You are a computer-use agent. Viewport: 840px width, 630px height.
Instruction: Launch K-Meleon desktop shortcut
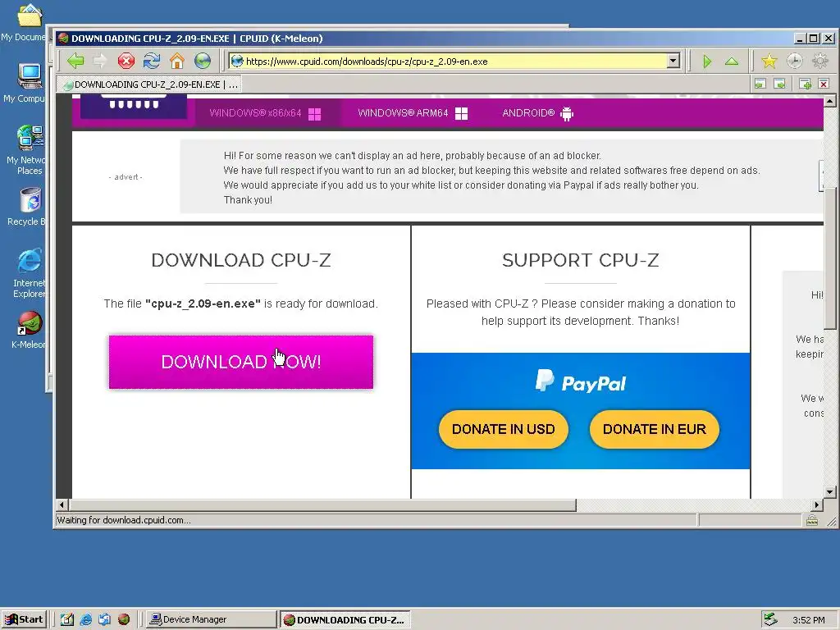[29, 330]
